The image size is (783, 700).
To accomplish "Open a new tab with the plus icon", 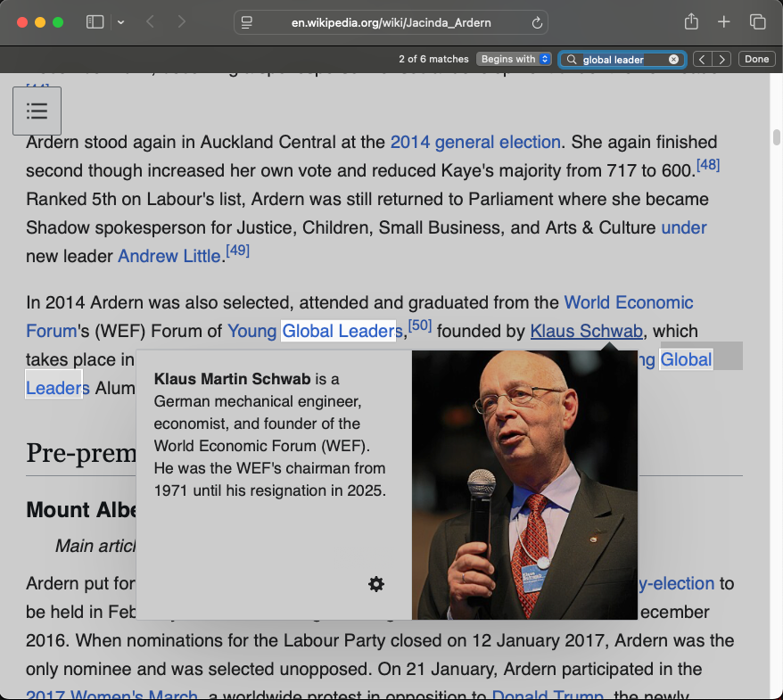I will pos(723,22).
